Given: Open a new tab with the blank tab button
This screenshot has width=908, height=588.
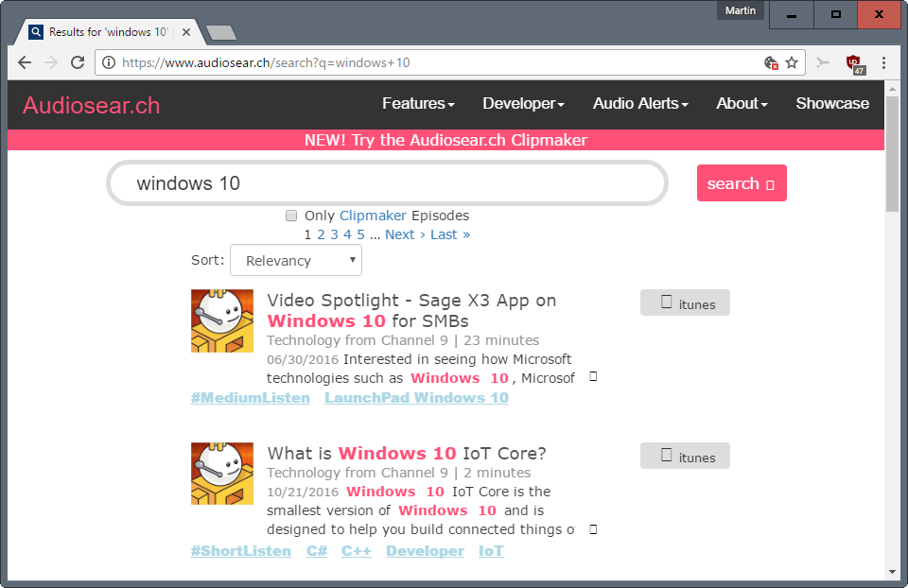Looking at the screenshot, I should (x=221, y=33).
